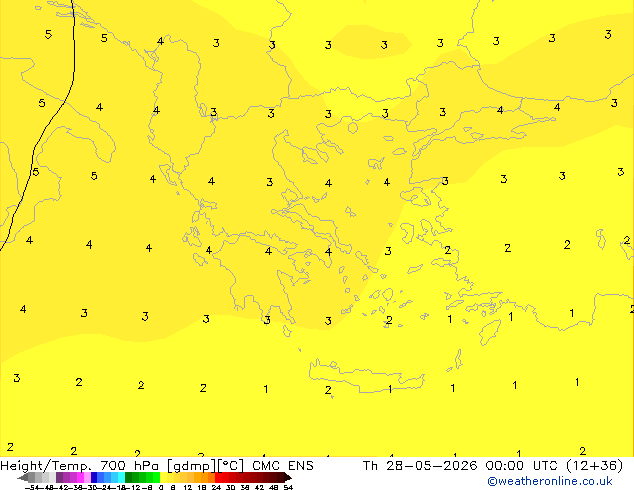Click the gray left arrow end of legend
Viewport: 634px width, 490px height.
pyautogui.click(x=22, y=477)
